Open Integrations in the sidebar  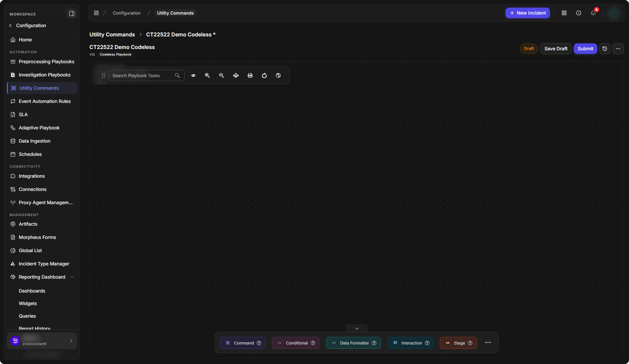[x=42, y=176]
